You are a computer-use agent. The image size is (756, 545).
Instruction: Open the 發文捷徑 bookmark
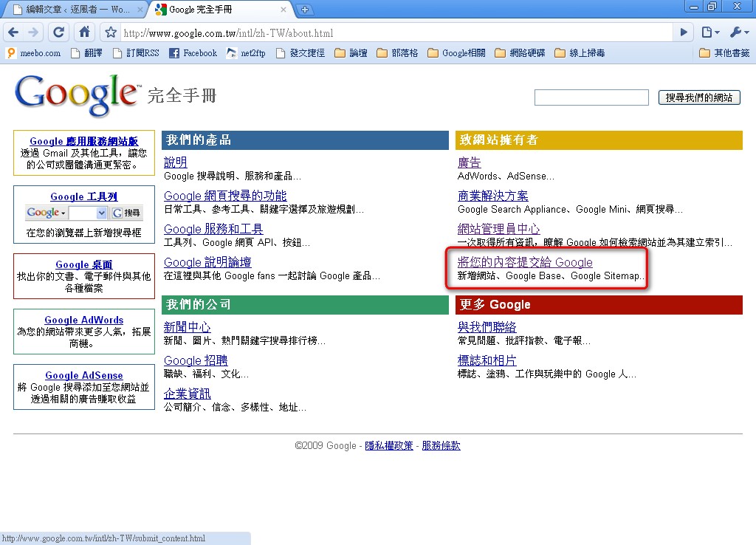click(x=300, y=53)
